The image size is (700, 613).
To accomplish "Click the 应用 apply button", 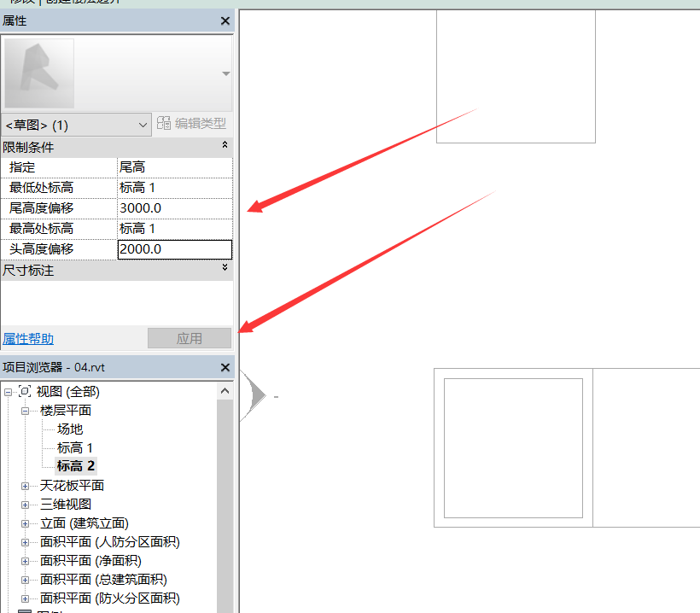I will [190, 338].
